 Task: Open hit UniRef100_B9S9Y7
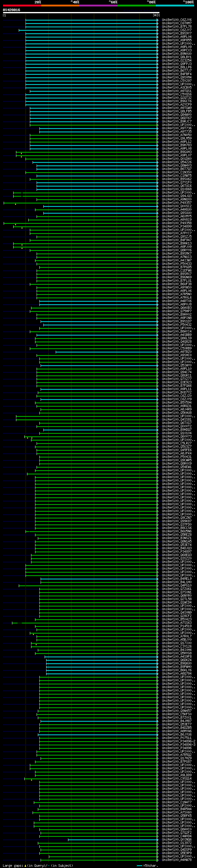click(x=176, y=33)
